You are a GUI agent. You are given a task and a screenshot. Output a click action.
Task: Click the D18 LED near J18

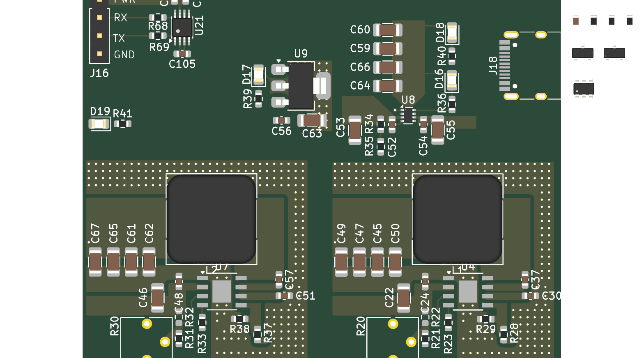452,33
